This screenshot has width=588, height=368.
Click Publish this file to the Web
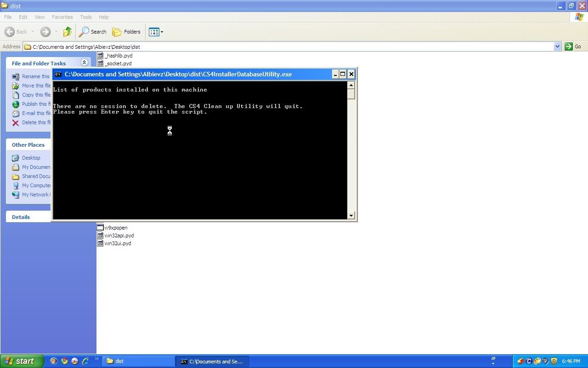31,104
